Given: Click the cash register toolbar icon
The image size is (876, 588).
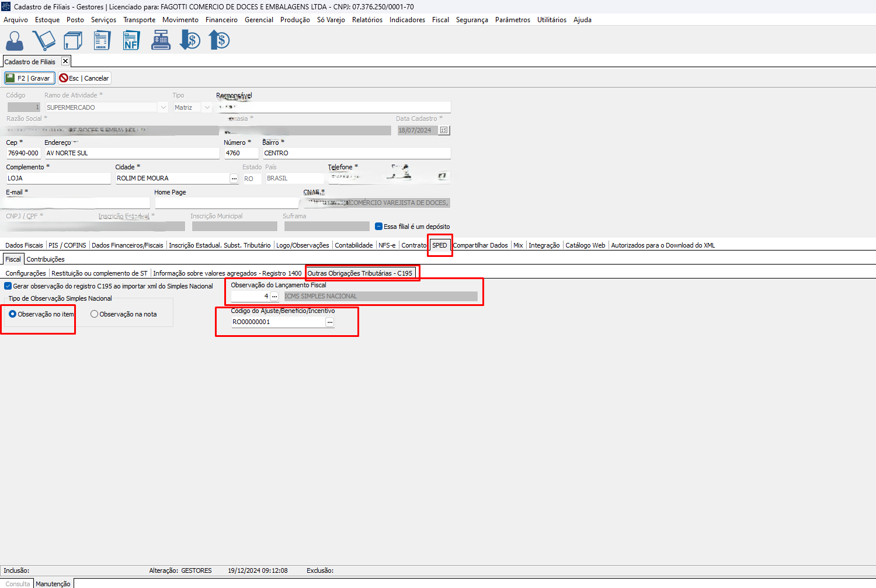Looking at the screenshot, I should [161, 41].
